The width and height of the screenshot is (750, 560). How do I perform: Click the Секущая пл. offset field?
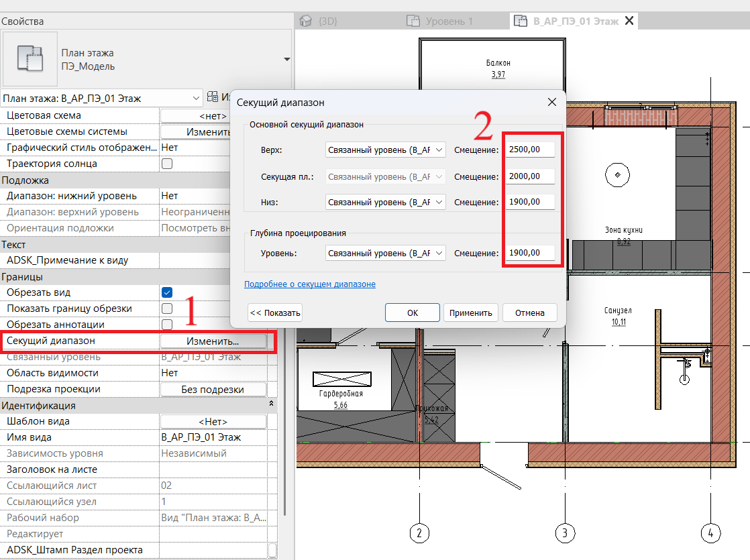click(x=530, y=176)
